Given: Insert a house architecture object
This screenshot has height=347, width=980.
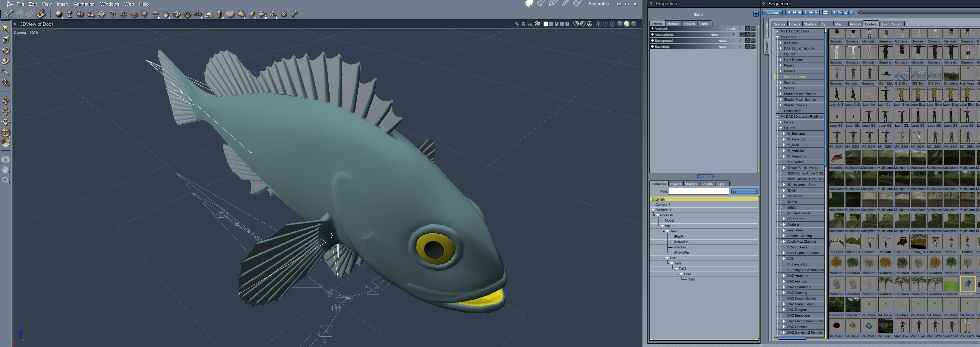Looking at the screenshot, I should [209, 14].
